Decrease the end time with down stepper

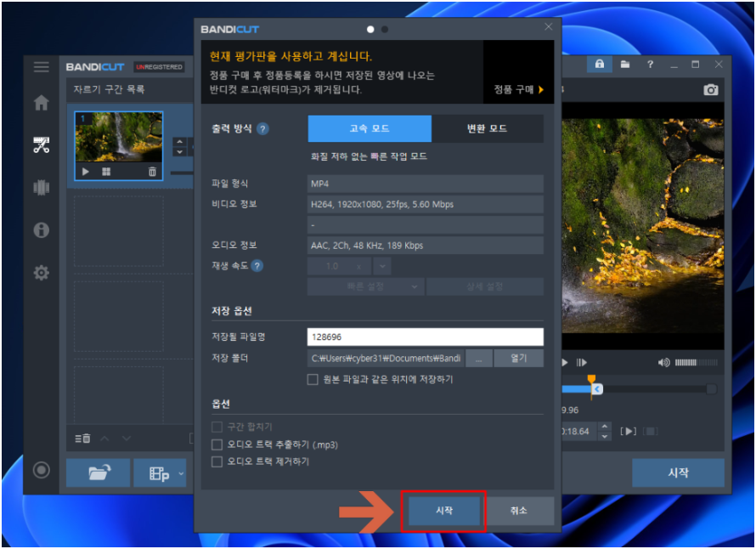pos(605,436)
